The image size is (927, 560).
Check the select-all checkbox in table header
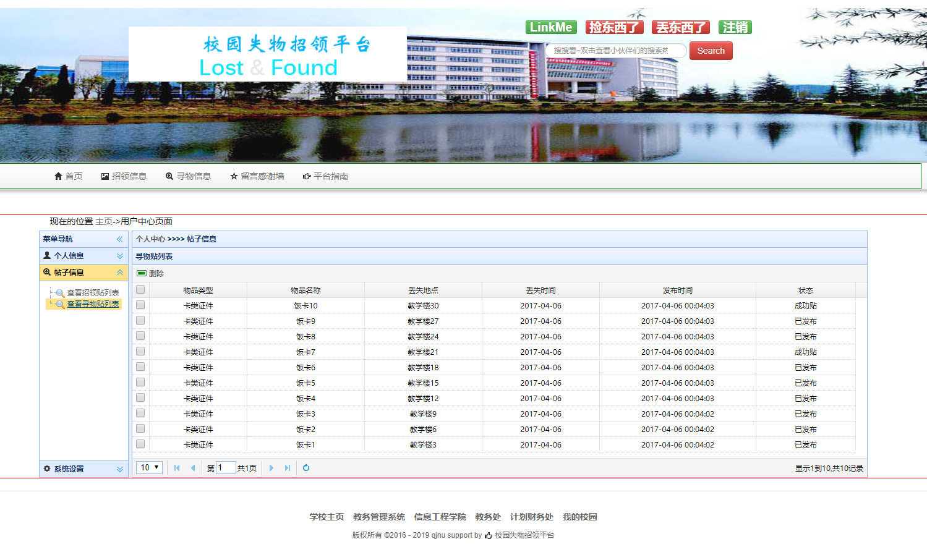140,289
